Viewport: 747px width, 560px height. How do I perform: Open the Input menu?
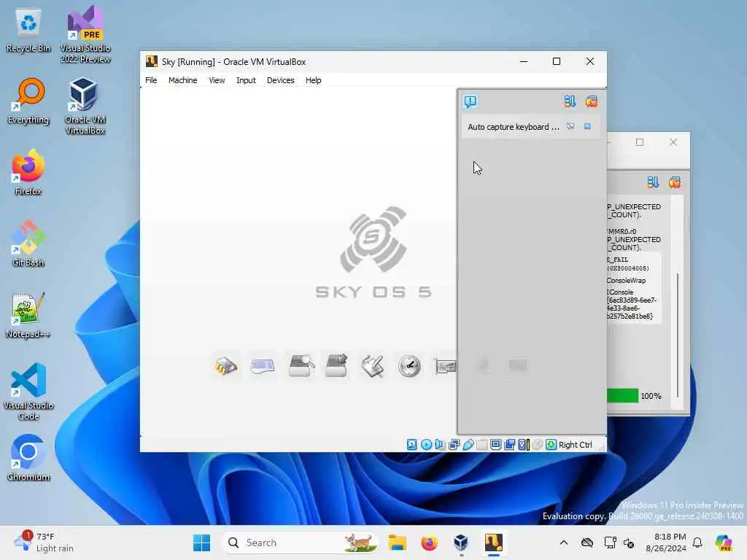(246, 80)
